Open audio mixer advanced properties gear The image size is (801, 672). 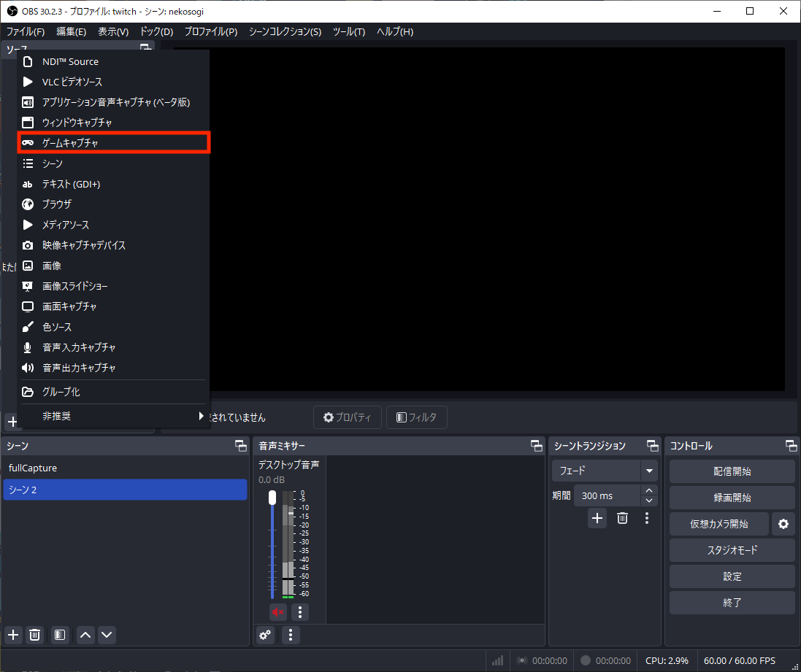[x=265, y=635]
